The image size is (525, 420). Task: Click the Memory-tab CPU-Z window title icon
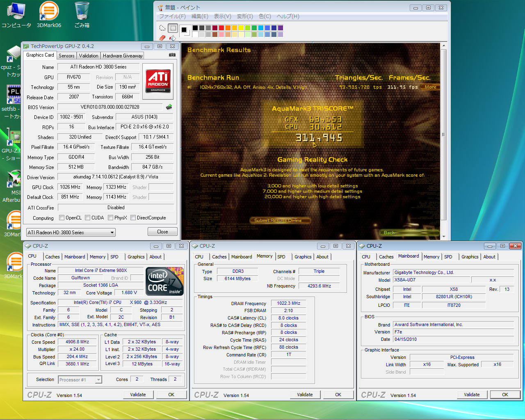coord(195,246)
